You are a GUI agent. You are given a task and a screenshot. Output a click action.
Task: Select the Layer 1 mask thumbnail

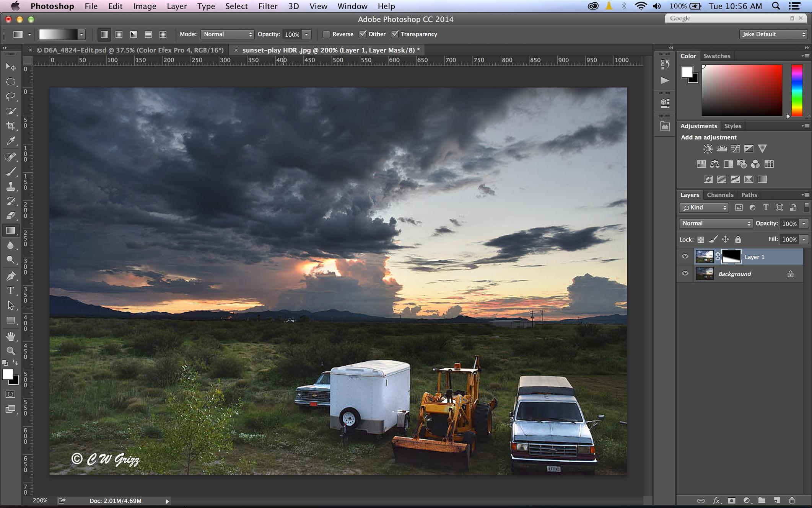[x=731, y=256]
